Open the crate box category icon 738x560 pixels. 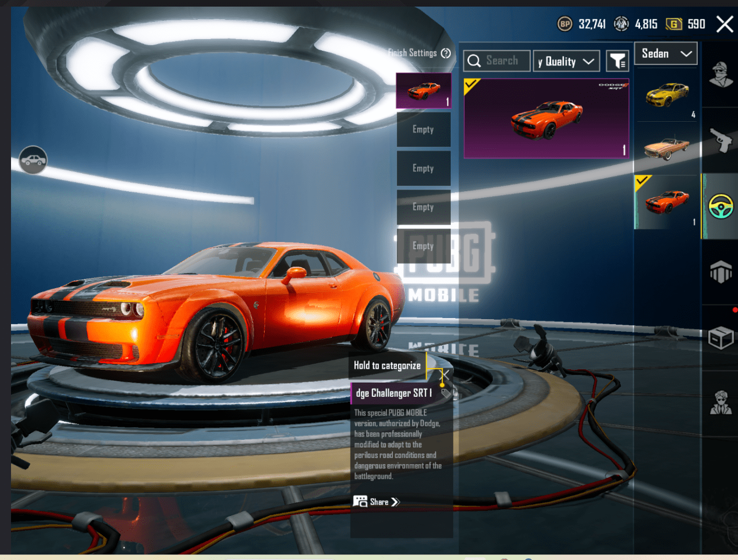(x=720, y=338)
